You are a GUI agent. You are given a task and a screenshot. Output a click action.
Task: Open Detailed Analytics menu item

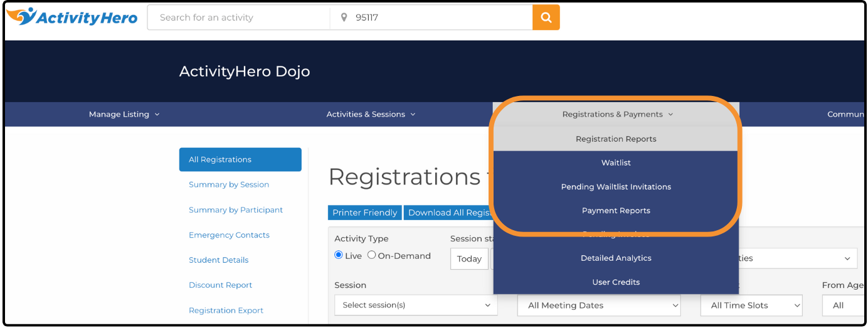616,258
